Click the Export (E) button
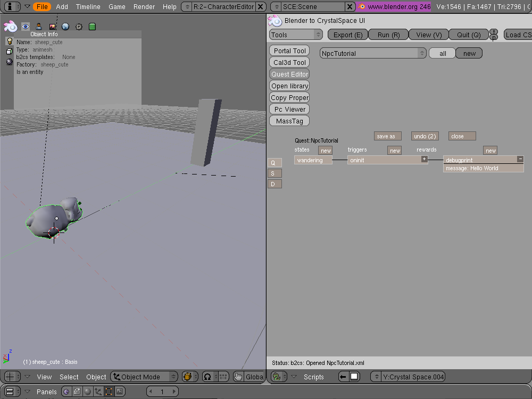This screenshot has width=532, height=399. click(x=347, y=35)
